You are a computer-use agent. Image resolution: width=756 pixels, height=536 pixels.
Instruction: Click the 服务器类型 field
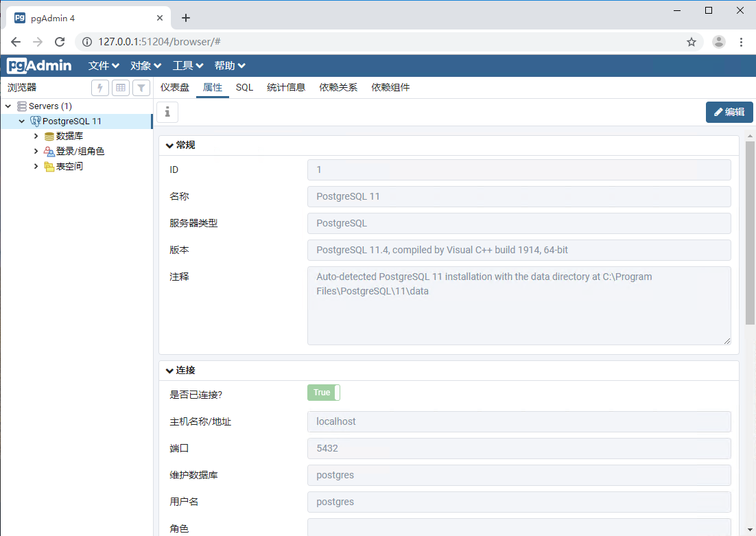click(x=519, y=223)
